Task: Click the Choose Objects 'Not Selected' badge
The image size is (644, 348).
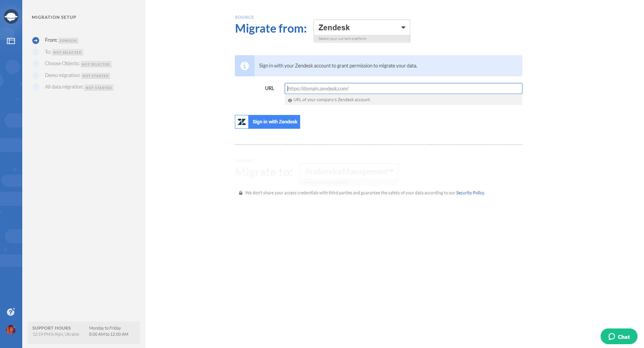Action: [x=96, y=64]
